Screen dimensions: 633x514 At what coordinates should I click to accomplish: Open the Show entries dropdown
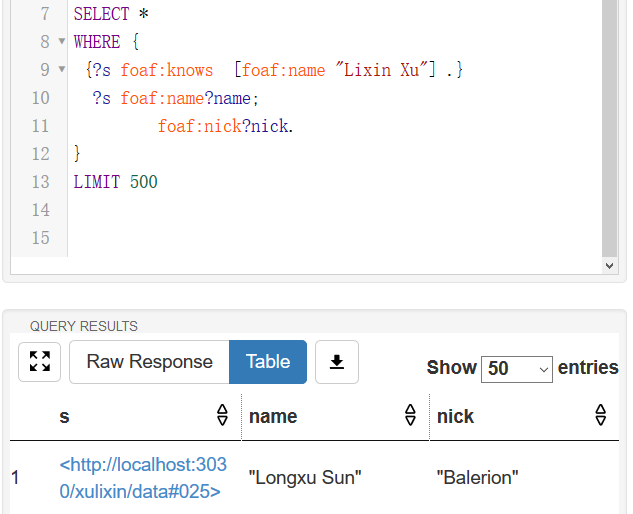(x=516, y=369)
